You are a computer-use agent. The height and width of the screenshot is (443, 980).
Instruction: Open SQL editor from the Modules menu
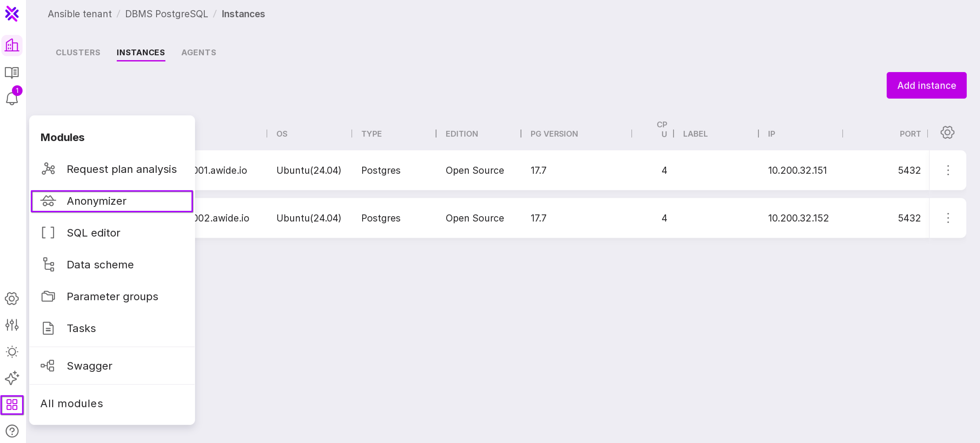tap(94, 233)
